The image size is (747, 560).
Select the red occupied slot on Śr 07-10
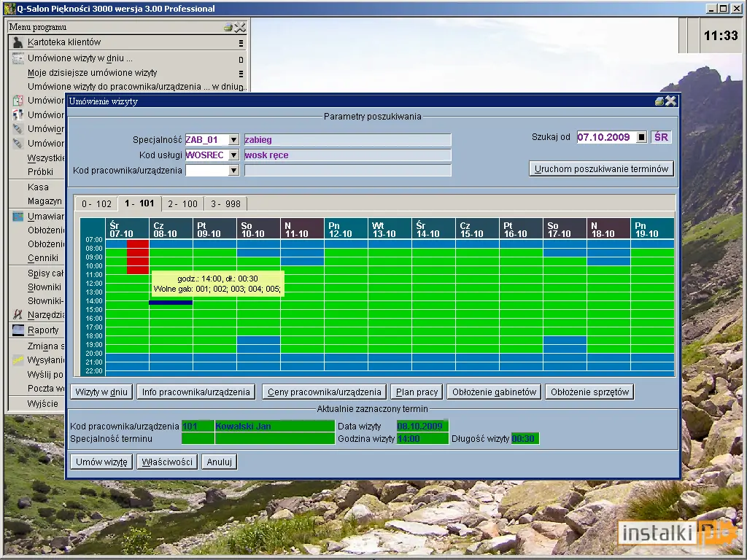[x=138, y=257]
